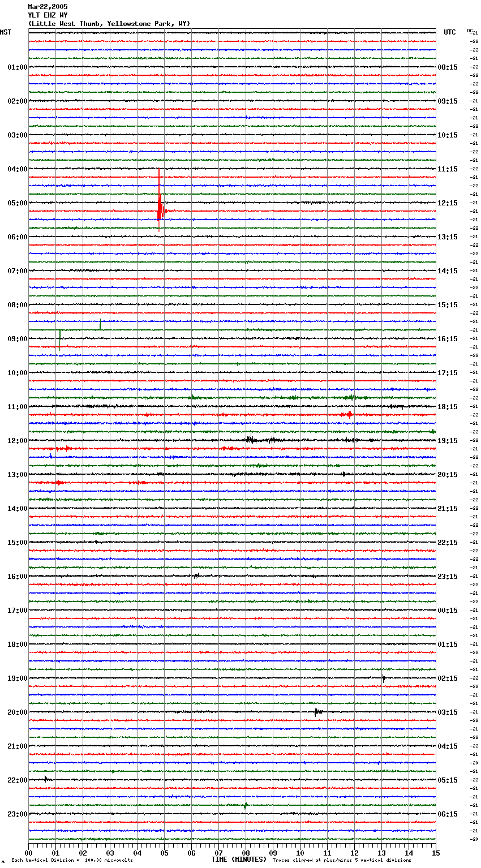Click the 10:15 UTC time label

(x=448, y=135)
